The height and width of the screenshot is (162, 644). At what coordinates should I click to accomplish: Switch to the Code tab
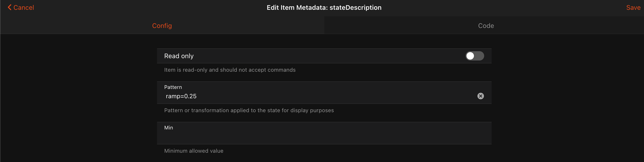pos(486,26)
